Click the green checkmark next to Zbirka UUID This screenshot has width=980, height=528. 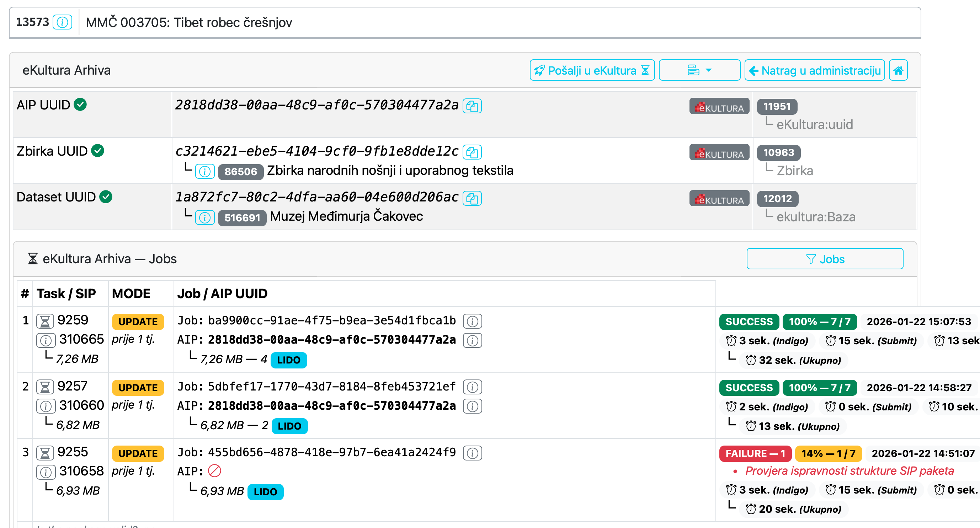[x=98, y=151]
